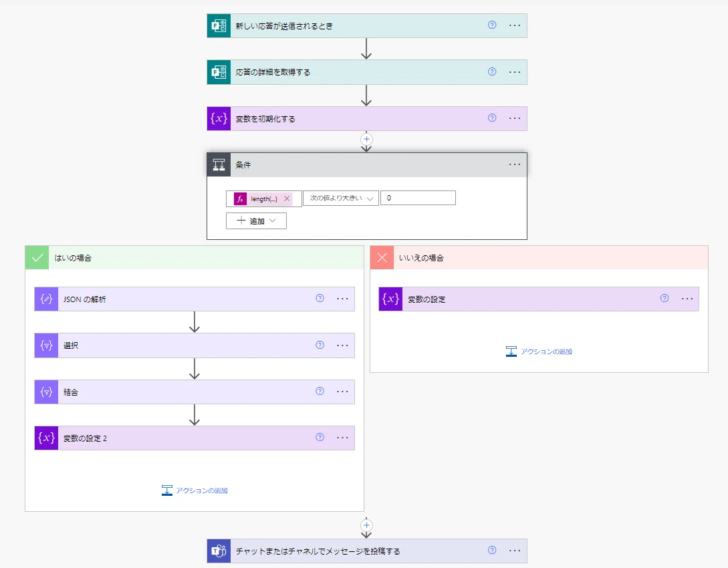Expand the 追加 dropdown in the condition
The image size is (728, 568).
pyautogui.click(x=256, y=221)
